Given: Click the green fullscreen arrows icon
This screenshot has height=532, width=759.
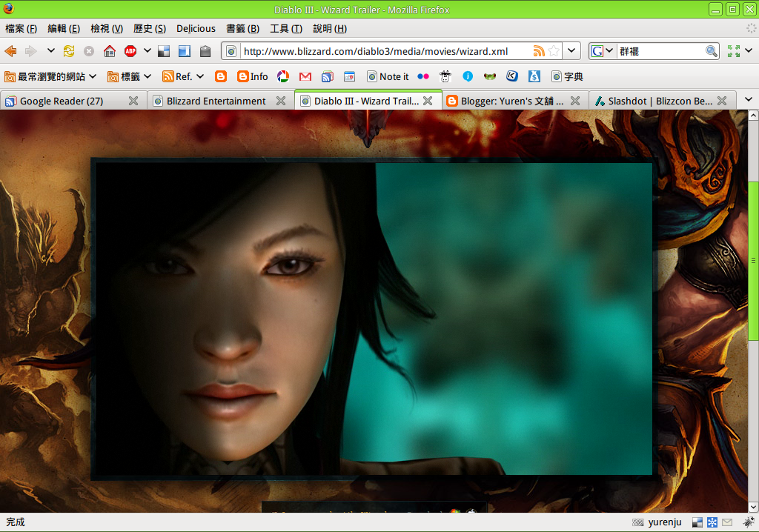Looking at the screenshot, I should click(x=734, y=51).
